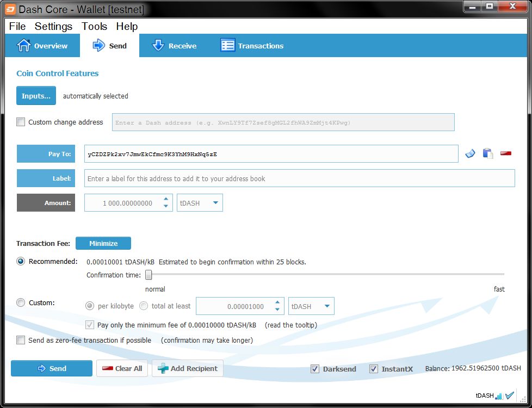Open the Overview tab

[42, 46]
